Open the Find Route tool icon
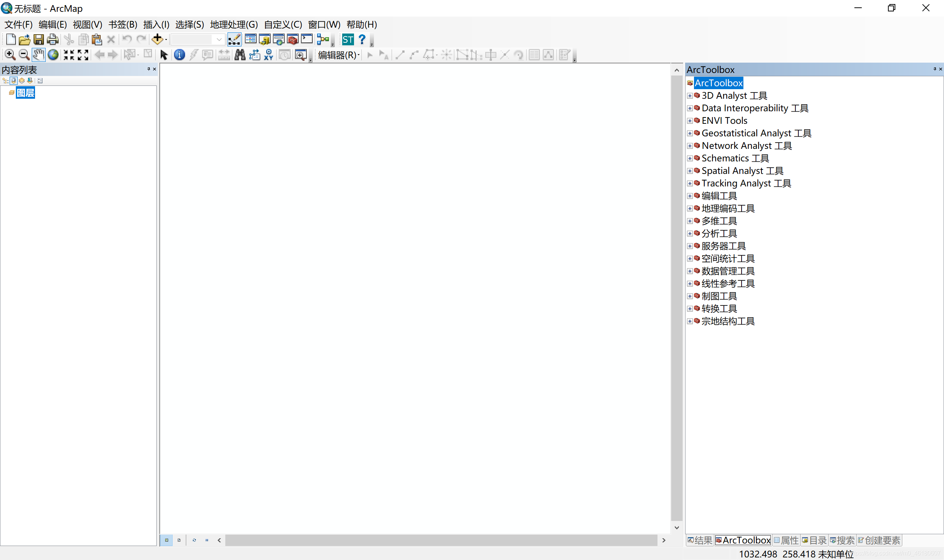 [x=254, y=55]
